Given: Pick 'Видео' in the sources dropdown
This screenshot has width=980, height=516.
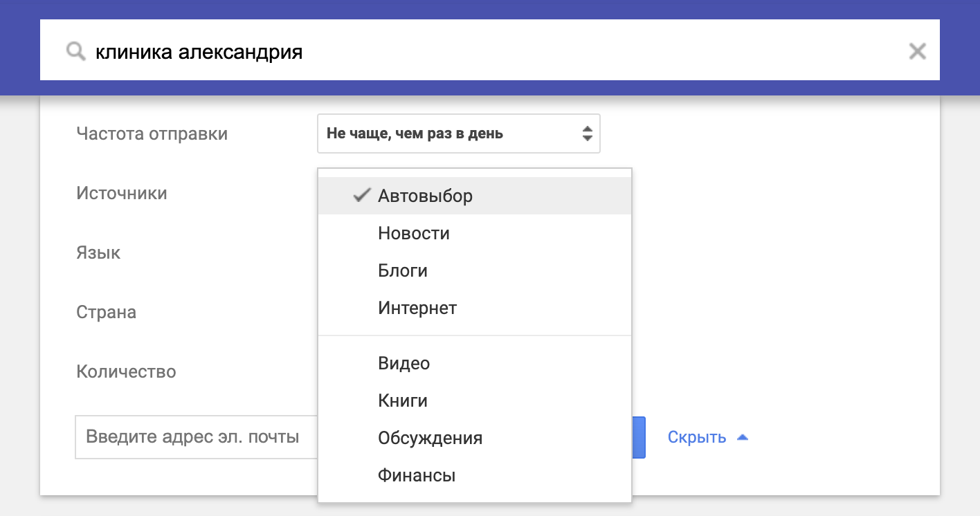Looking at the screenshot, I should click(404, 362).
